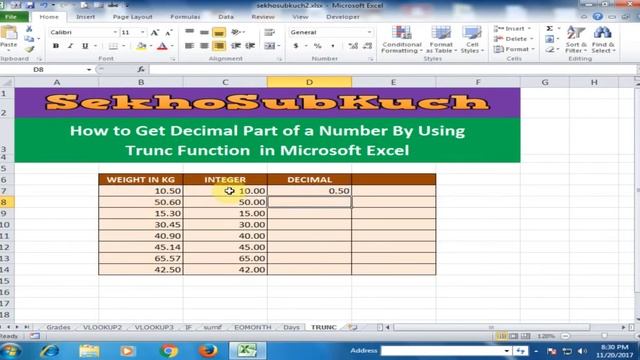Open Find & Select menu
Viewport: 640px width, 360px height.
(603, 39)
